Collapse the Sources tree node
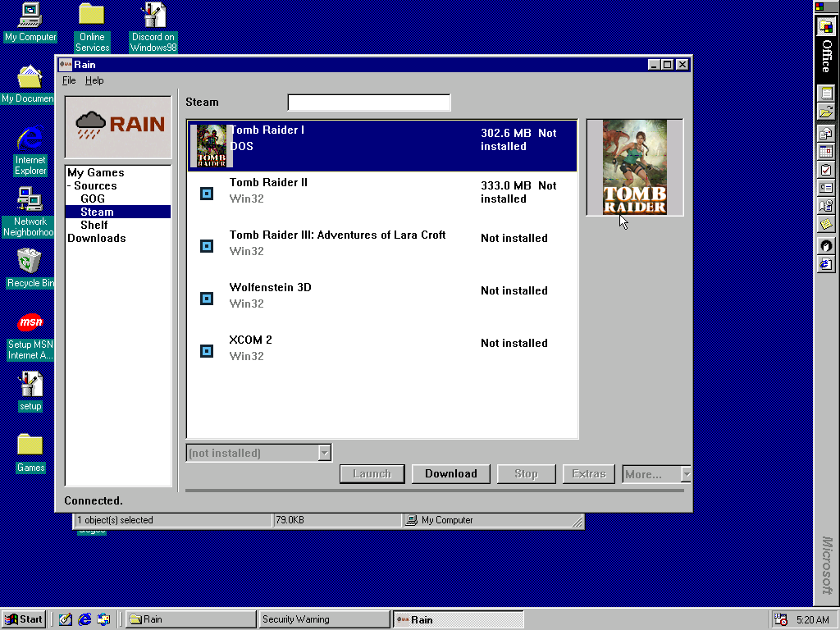Screen dimensions: 840x630 pos(69,186)
